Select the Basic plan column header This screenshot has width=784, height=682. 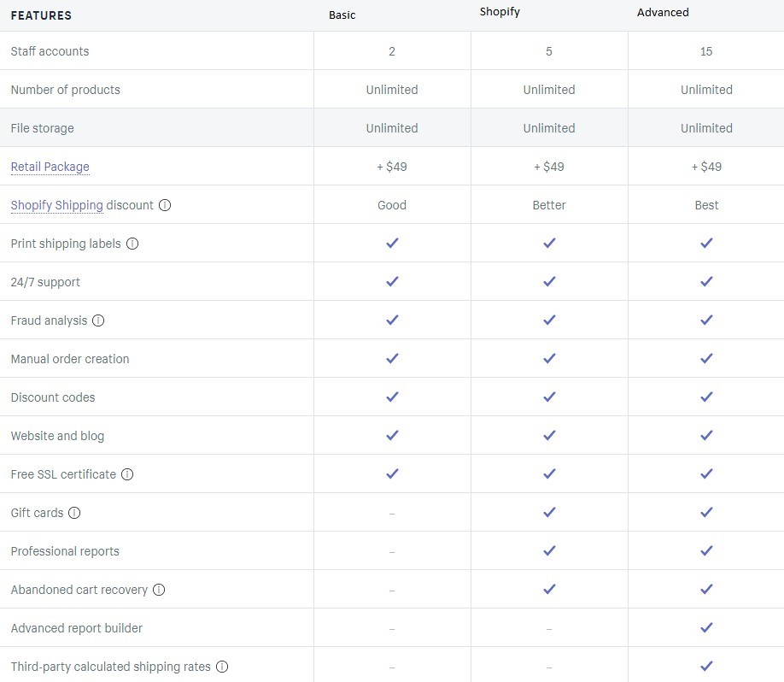pyautogui.click(x=342, y=15)
